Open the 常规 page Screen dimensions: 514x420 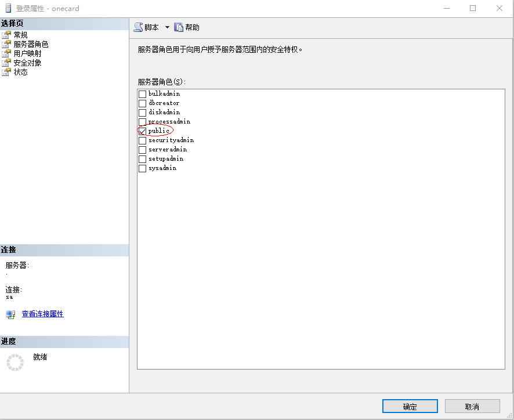20,35
